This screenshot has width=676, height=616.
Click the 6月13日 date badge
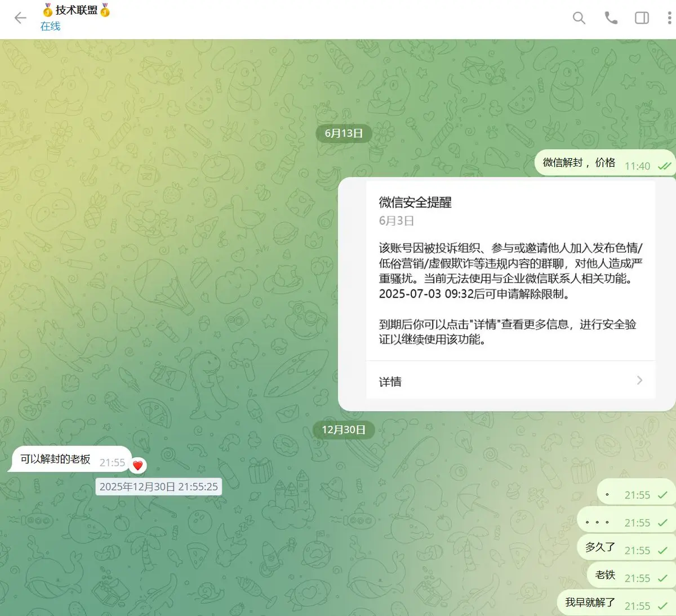(x=344, y=133)
